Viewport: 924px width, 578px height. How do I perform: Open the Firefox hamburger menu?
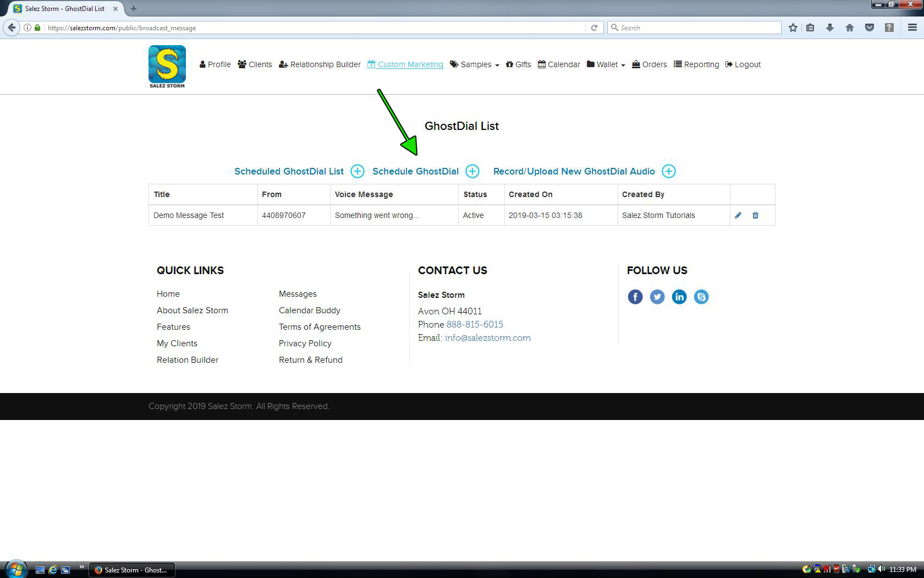[912, 28]
